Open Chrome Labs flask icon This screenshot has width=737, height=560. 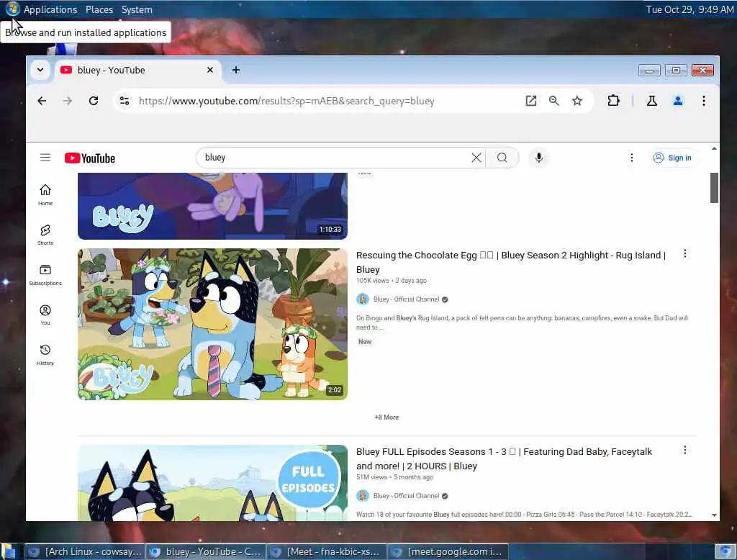652,101
